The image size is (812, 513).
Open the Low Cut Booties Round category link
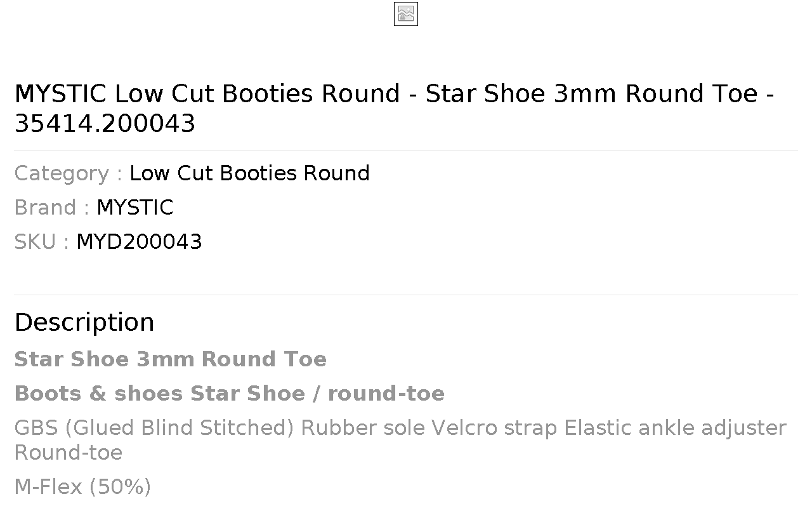tap(249, 173)
